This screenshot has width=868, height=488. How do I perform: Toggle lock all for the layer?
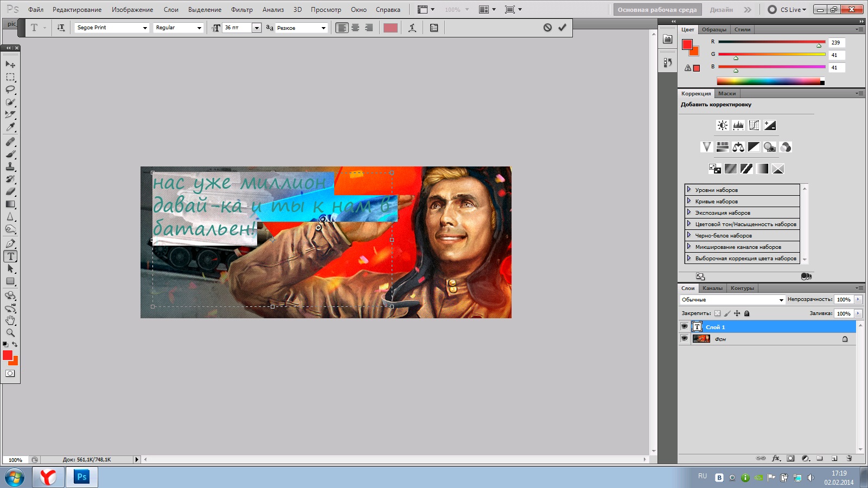tap(746, 313)
